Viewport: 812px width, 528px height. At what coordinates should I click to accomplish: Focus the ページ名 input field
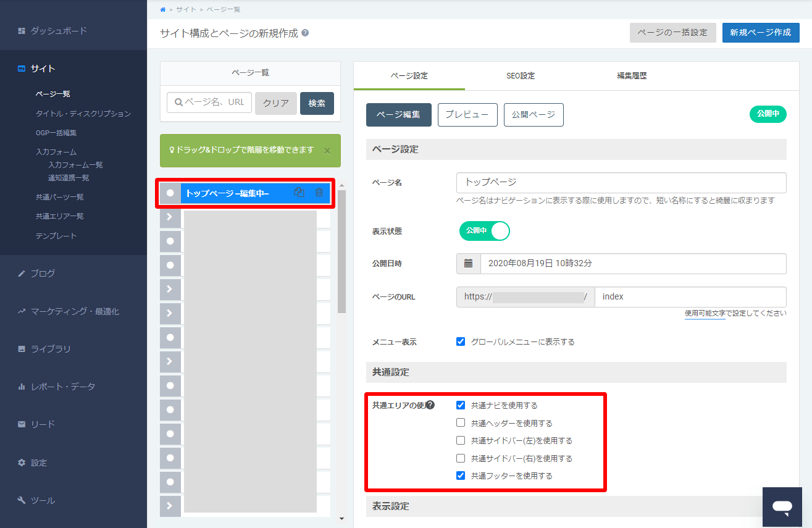621,183
